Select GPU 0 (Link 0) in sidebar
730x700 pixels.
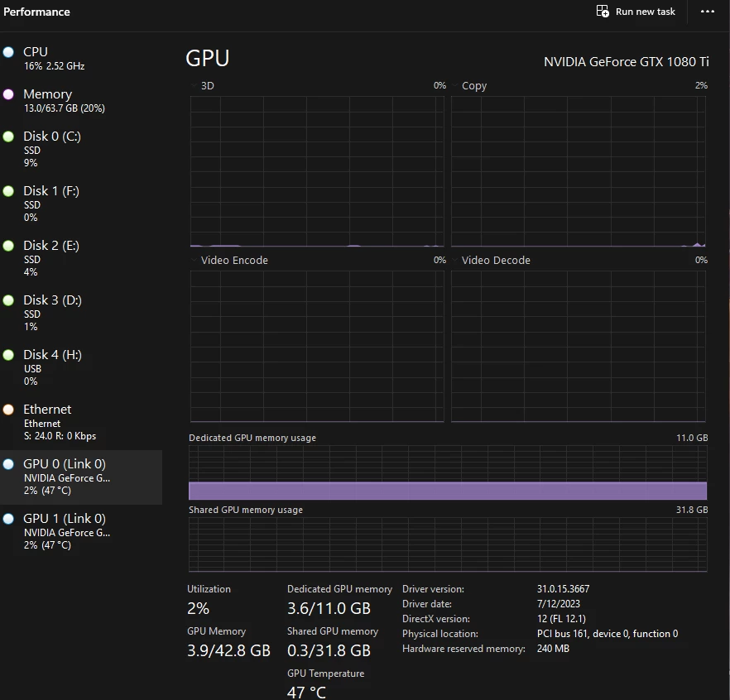(x=81, y=477)
